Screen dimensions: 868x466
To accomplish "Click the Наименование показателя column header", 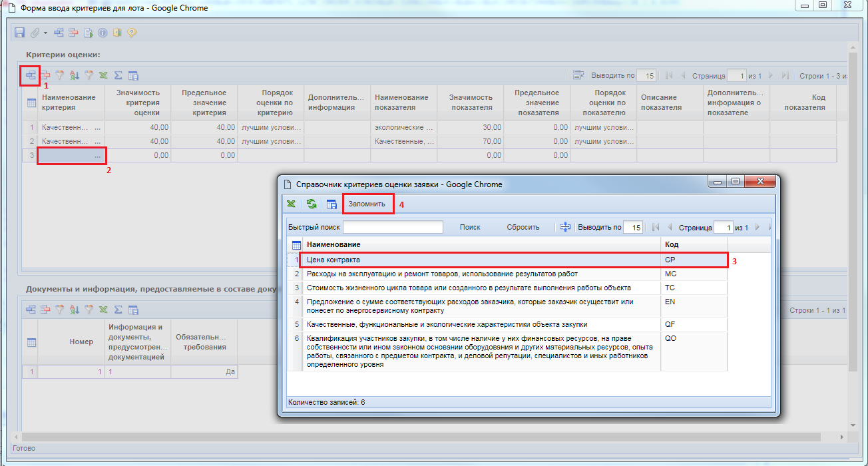I will tap(403, 103).
